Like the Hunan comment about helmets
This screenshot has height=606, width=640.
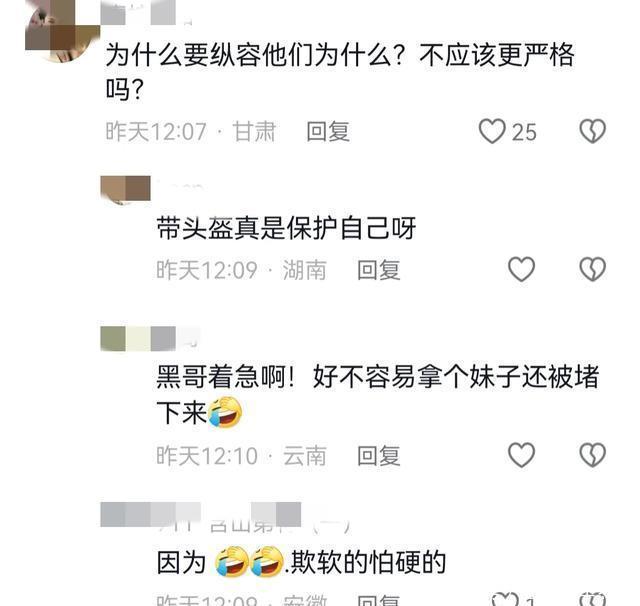(521, 269)
